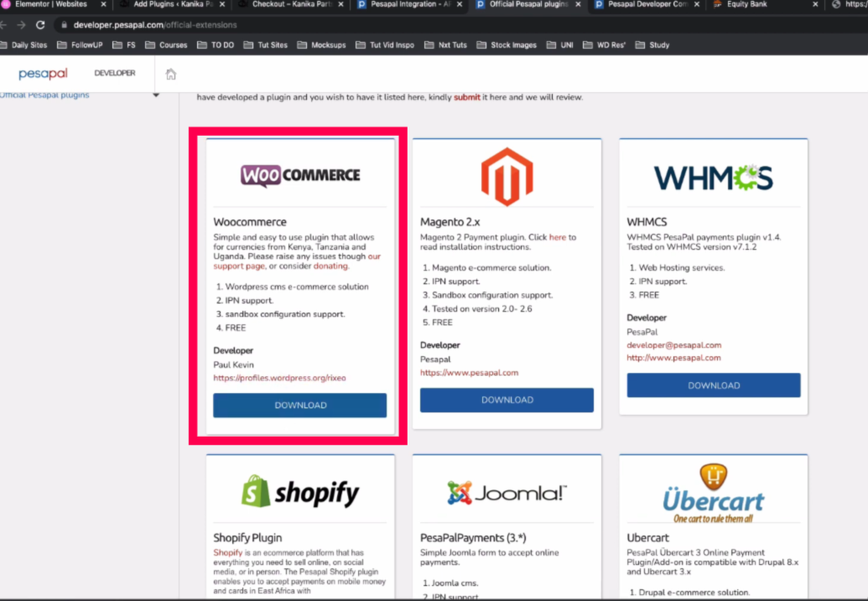The height and width of the screenshot is (601, 868).
Task: Open the Tut Sites bookmark folder
Action: pos(266,44)
